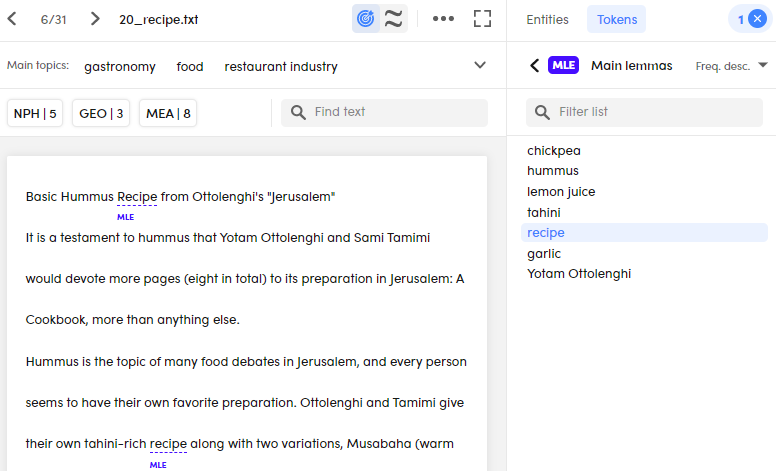Select the Yotam Ottolenghi lemma
Screen dimensions: 776x471
(579, 274)
